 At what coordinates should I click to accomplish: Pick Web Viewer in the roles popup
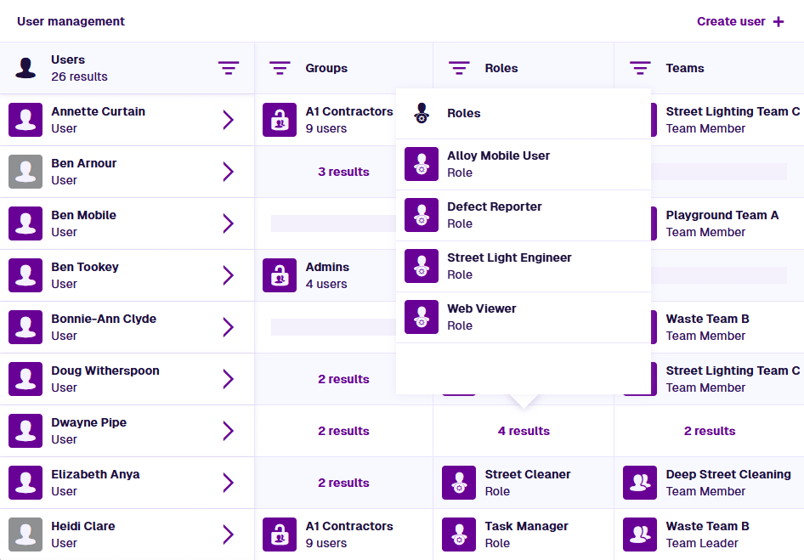point(481,317)
